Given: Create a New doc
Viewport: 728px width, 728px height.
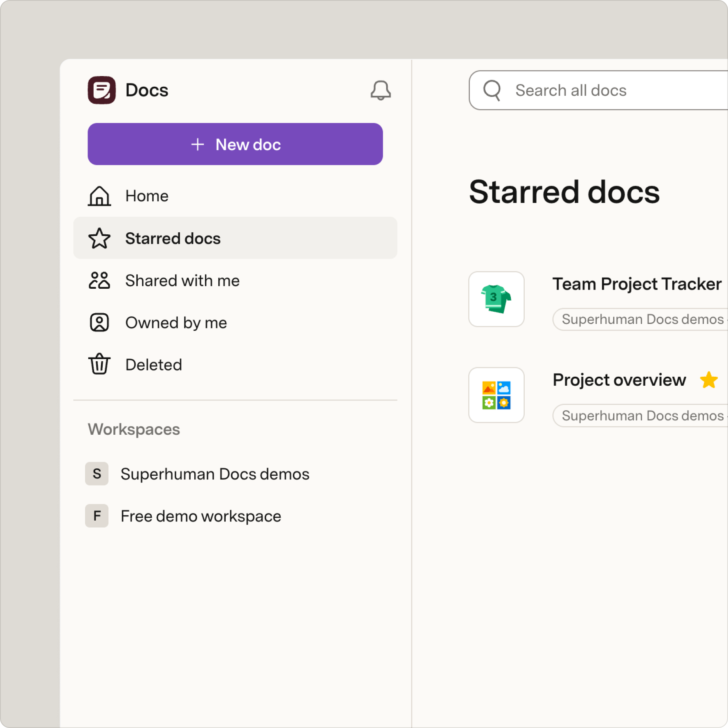Looking at the screenshot, I should click(235, 144).
